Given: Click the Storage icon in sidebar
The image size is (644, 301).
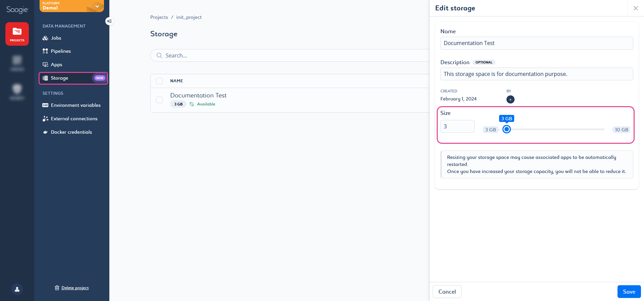Looking at the screenshot, I should click(x=45, y=78).
